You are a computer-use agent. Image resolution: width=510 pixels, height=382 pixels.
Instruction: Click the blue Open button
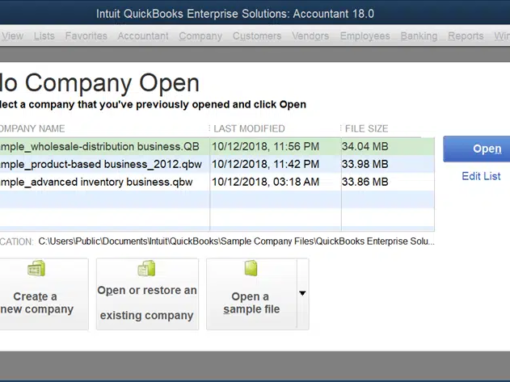click(477, 149)
